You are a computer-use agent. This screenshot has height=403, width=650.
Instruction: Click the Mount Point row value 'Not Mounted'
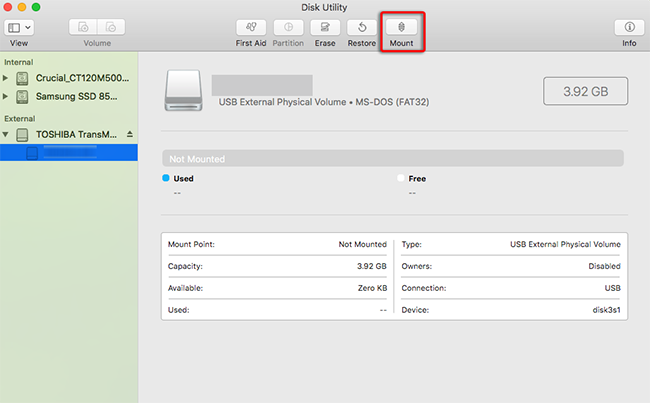click(x=362, y=244)
